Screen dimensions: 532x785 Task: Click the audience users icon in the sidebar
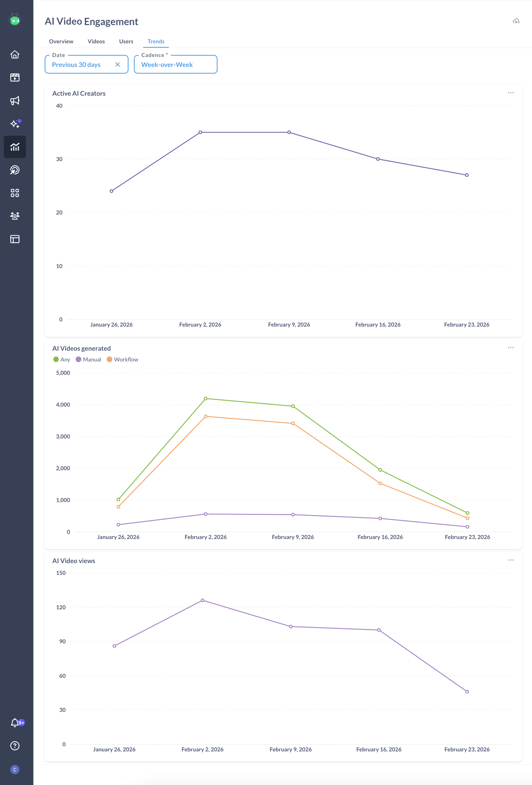click(15, 216)
